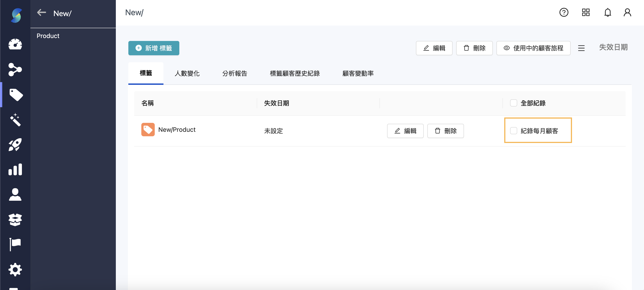Select the package box icon in sidebar
644x290 pixels.
click(15, 220)
